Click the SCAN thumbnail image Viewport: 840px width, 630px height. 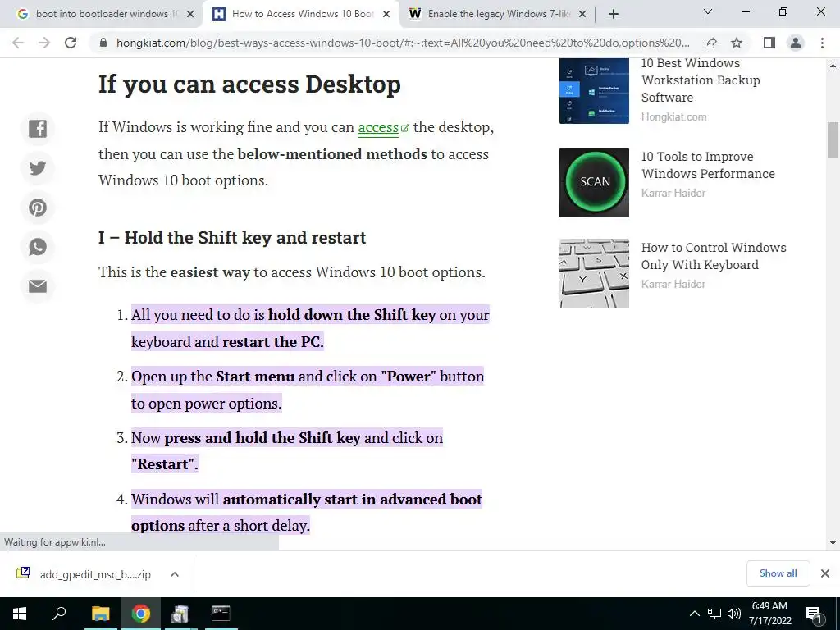[x=594, y=182]
